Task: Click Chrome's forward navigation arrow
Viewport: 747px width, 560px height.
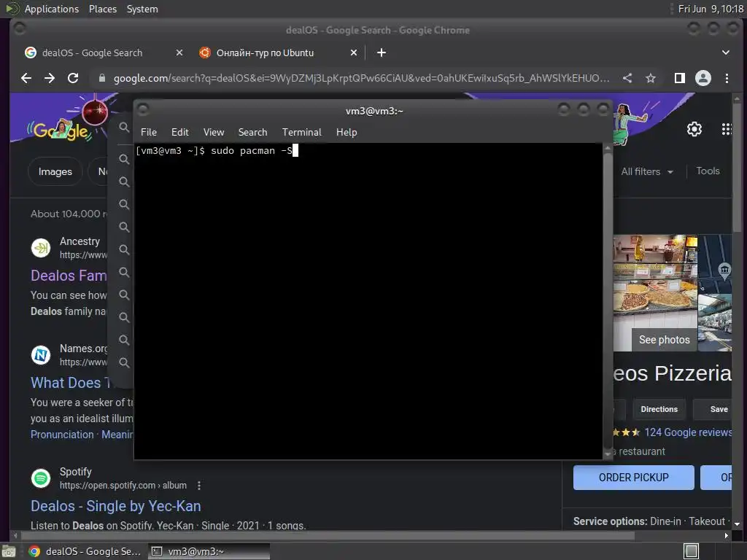Action: [50, 78]
